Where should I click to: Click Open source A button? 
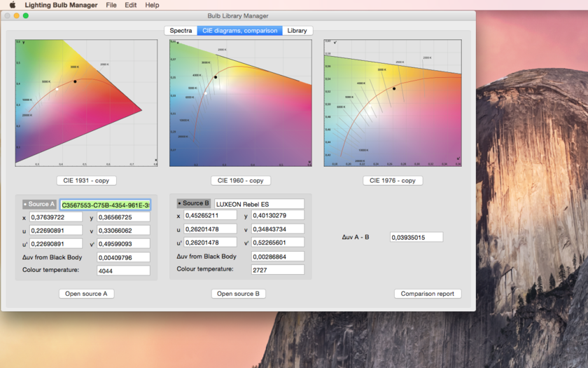[86, 294]
